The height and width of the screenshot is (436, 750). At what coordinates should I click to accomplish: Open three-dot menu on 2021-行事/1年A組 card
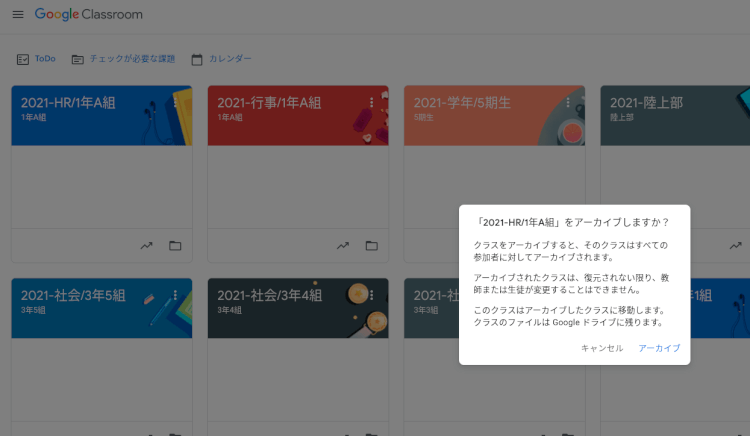[371, 102]
